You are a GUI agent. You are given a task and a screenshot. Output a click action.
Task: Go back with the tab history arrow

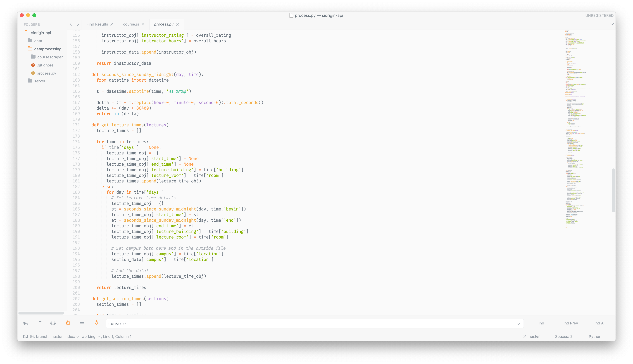pyautogui.click(x=71, y=24)
